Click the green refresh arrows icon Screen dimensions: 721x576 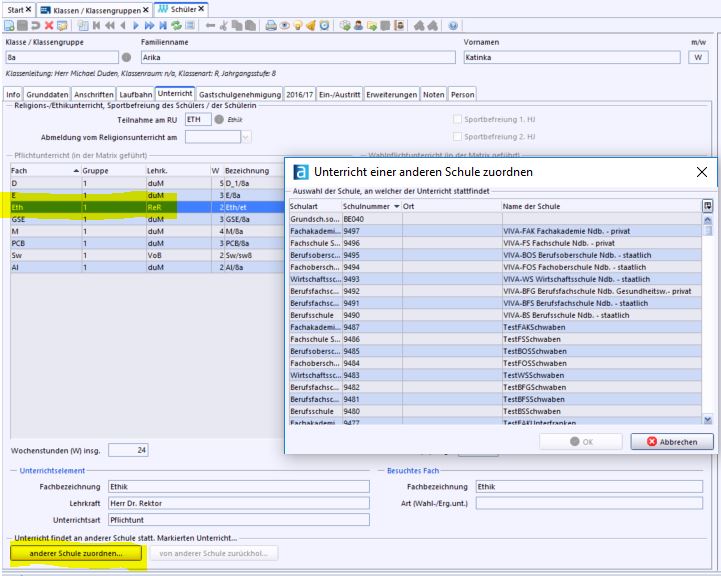coord(176,26)
